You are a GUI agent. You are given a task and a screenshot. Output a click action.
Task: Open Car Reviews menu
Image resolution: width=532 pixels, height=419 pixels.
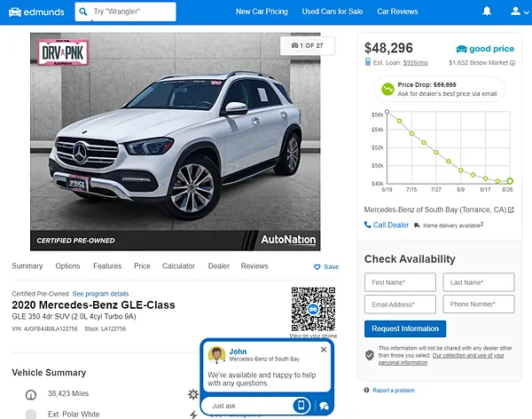(397, 12)
